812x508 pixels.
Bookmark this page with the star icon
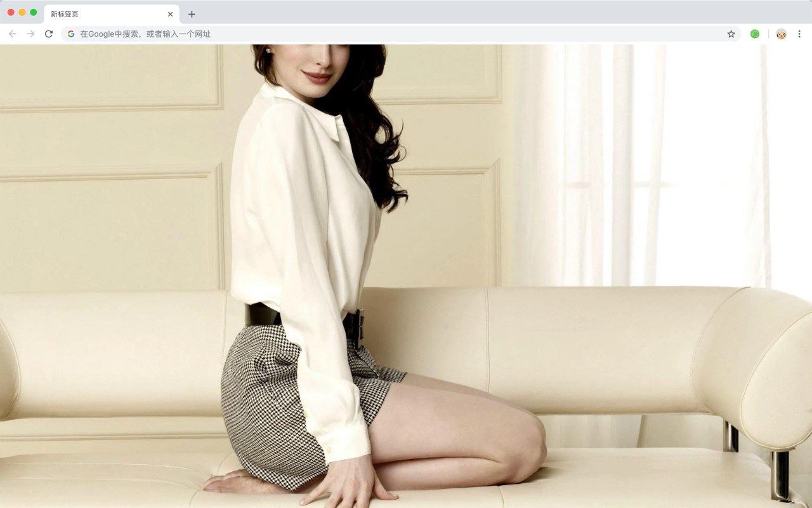coord(731,34)
